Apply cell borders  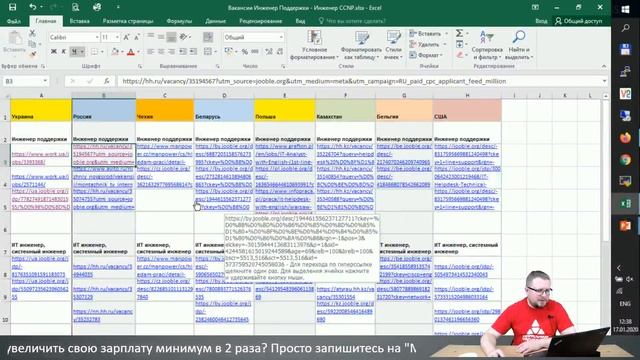tap(94, 51)
